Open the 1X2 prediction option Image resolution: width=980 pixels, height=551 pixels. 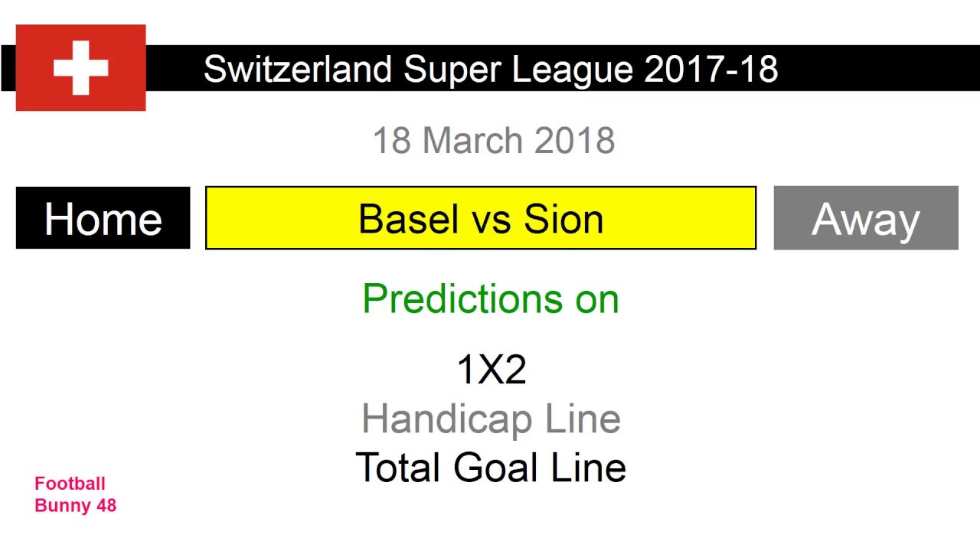[x=491, y=370]
